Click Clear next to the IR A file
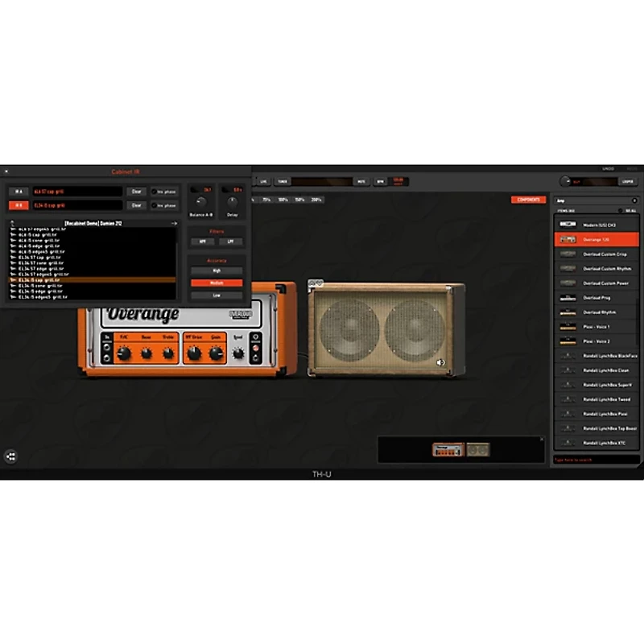This screenshot has width=644, height=644. point(137,192)
